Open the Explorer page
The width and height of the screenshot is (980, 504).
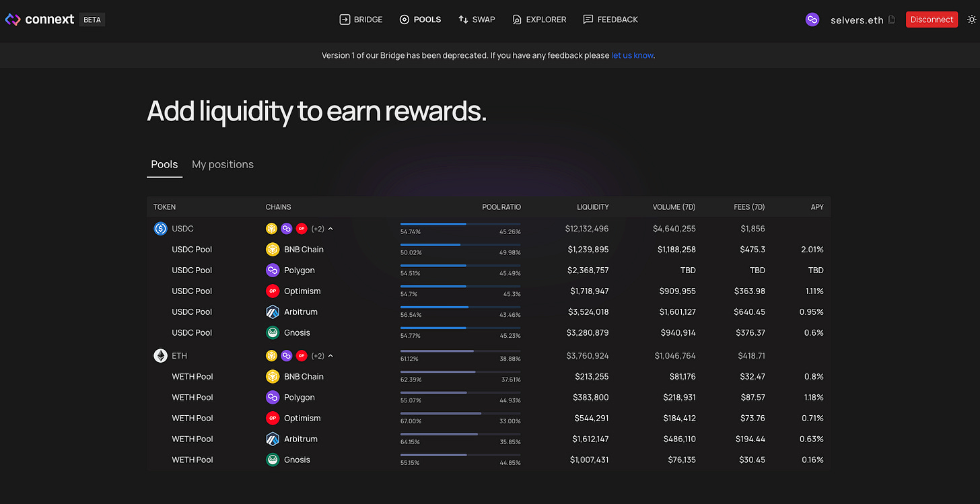538,20
